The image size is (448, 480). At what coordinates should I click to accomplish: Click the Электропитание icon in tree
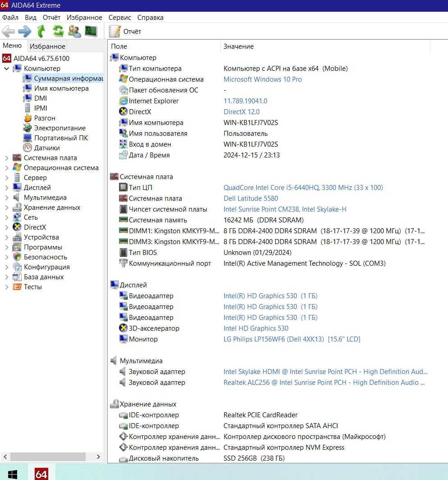click(x=27, y=128)
